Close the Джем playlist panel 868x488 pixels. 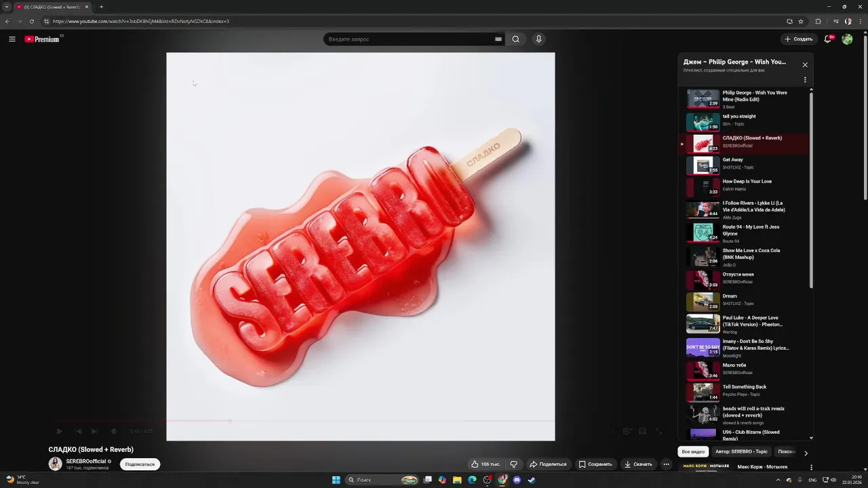805,65
